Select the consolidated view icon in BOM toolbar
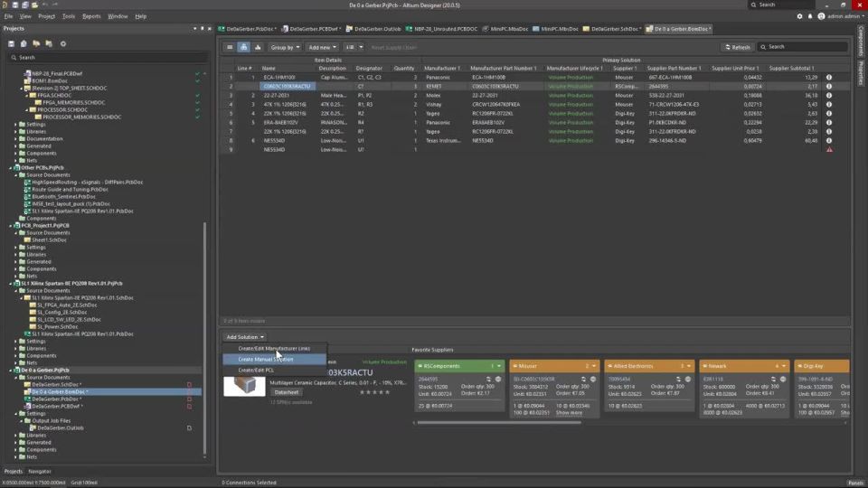Viewport: 868px width, 488px height. tap(243, 48)
